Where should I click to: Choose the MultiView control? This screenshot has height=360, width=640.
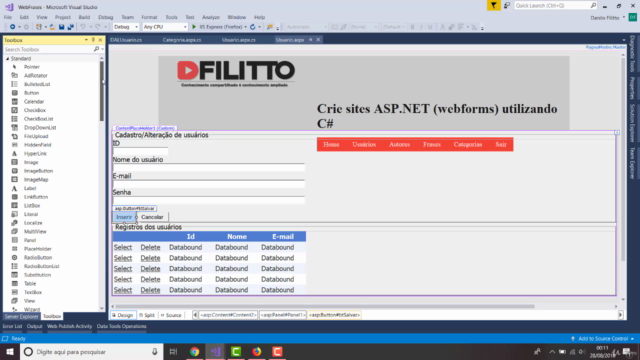tap(35, 231)
